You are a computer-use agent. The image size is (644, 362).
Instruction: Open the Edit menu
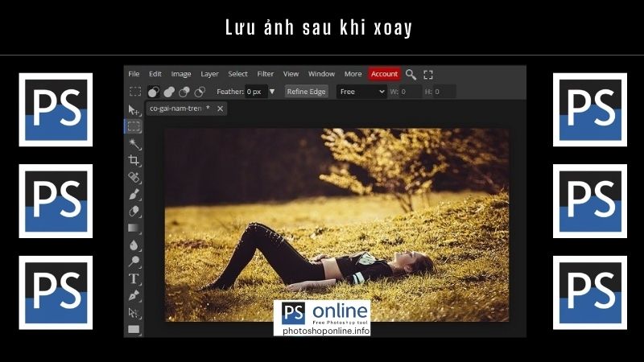(155, 74)
